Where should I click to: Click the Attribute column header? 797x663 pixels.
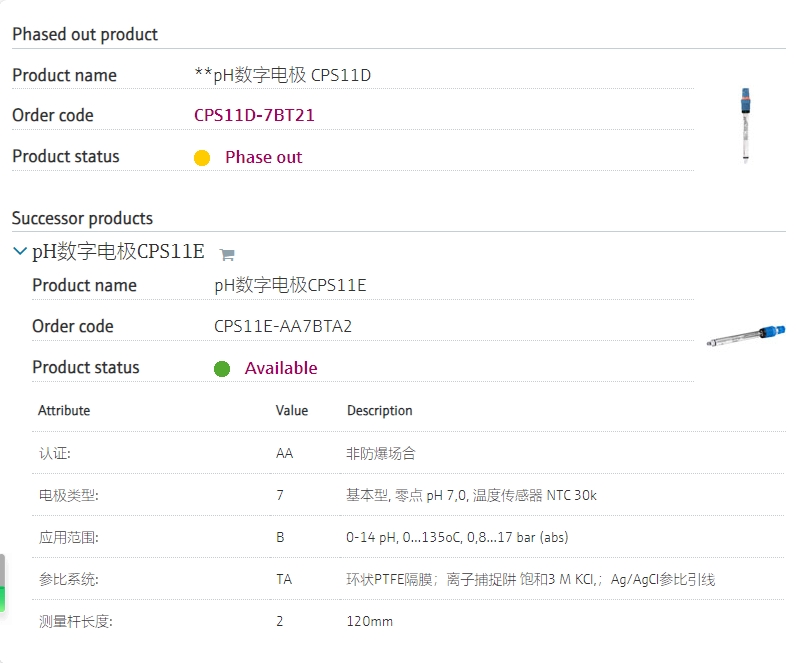64,410
